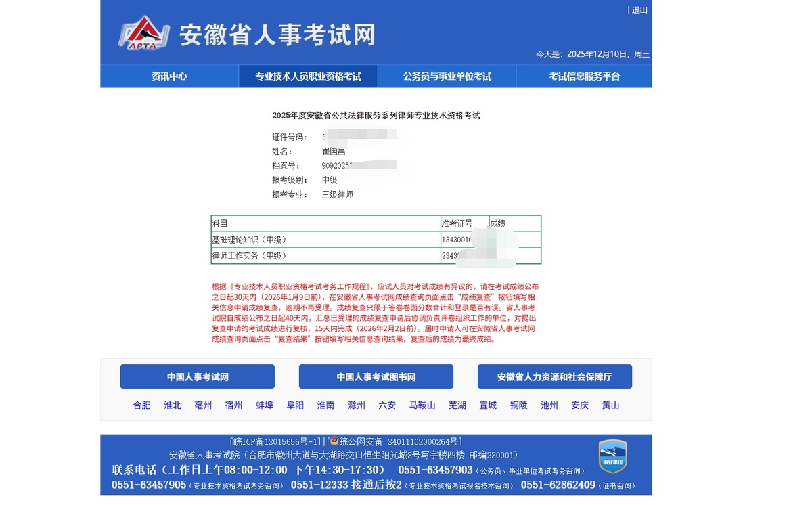
Task: Open the 芜湖 city link
Action: (x=457, y=405)
